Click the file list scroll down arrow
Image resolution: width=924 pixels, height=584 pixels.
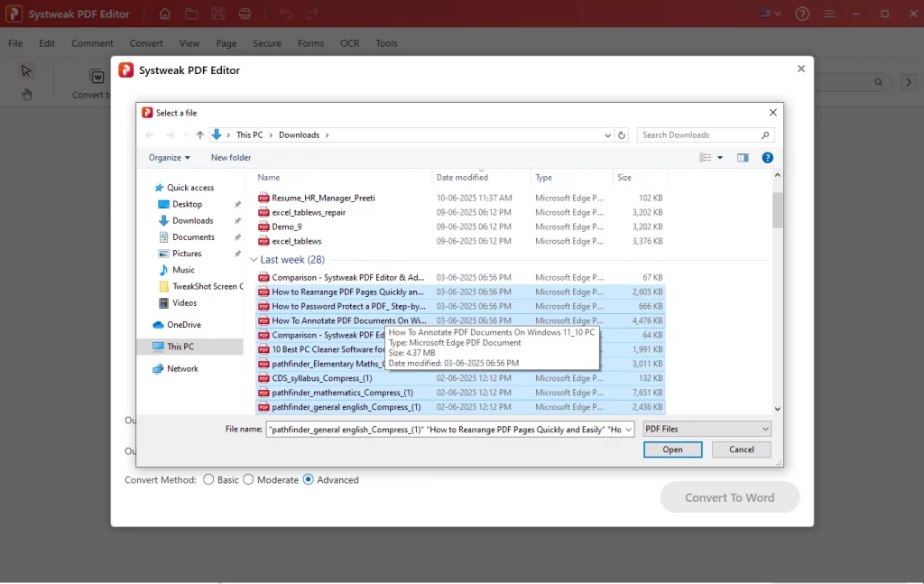777,409
